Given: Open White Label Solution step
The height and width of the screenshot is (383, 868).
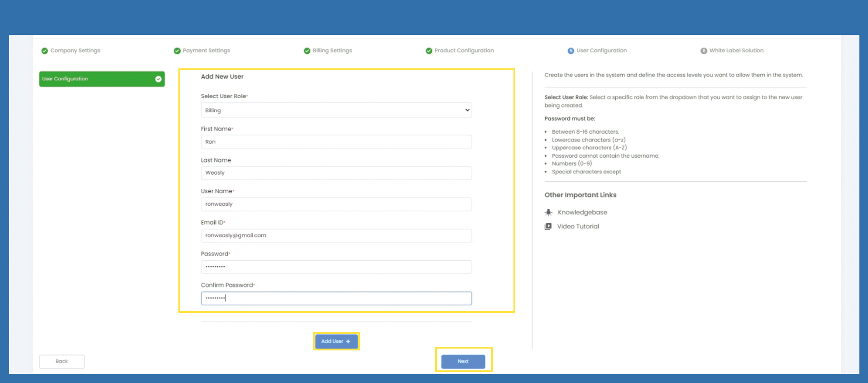Looking at the screenshot, I should point(736,51).
